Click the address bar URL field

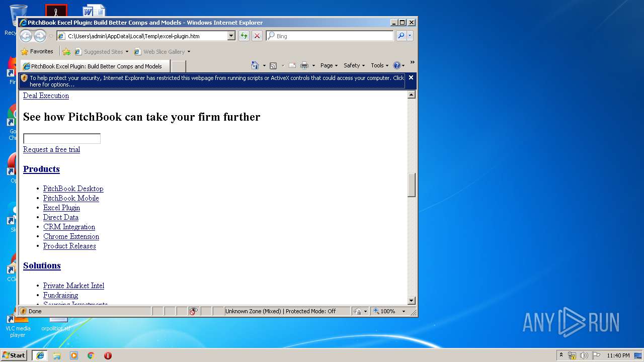146,36
